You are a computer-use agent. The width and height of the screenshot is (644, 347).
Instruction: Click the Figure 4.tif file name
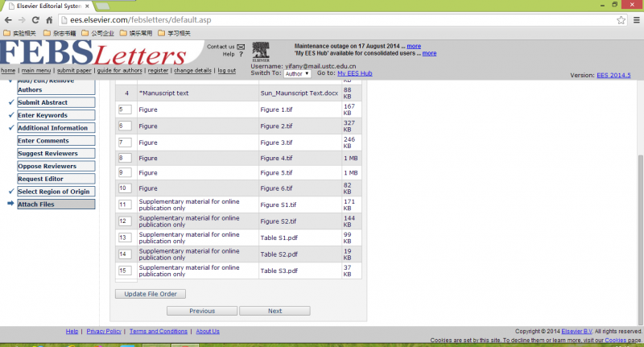click(276, 158)
